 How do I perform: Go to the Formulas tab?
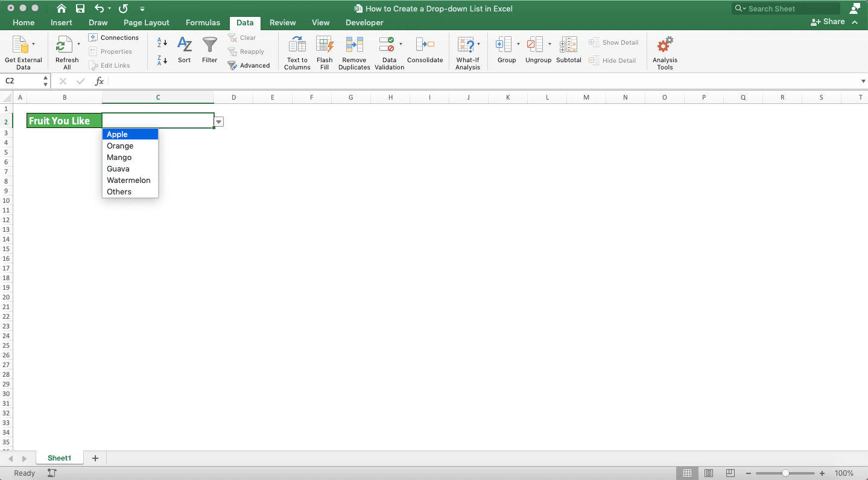click(x=203, y=22)
